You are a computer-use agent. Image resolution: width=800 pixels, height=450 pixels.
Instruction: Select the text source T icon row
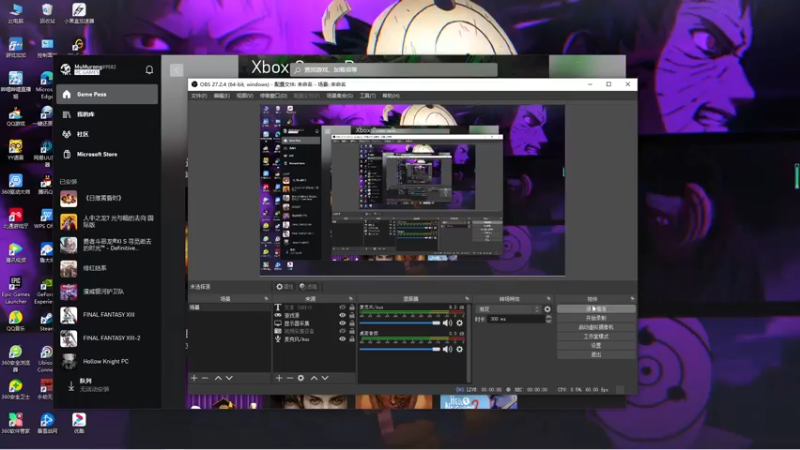tap(278, 307)
